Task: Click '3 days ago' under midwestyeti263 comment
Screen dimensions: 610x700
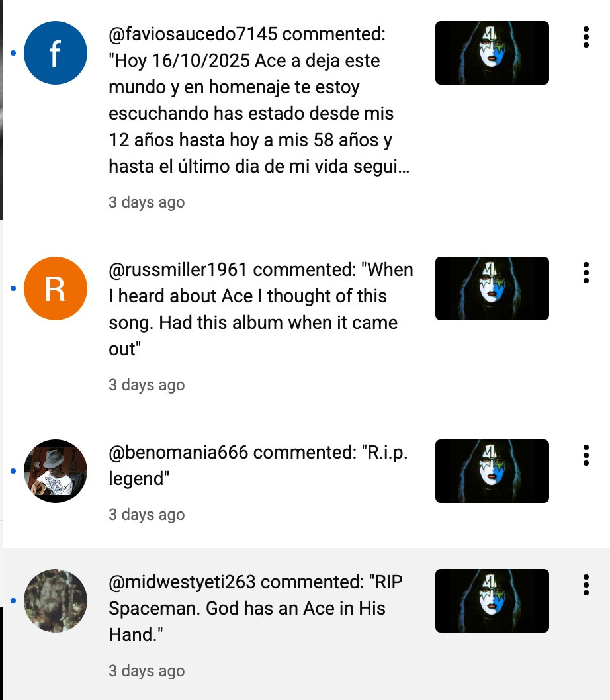Action: (146, 670)
